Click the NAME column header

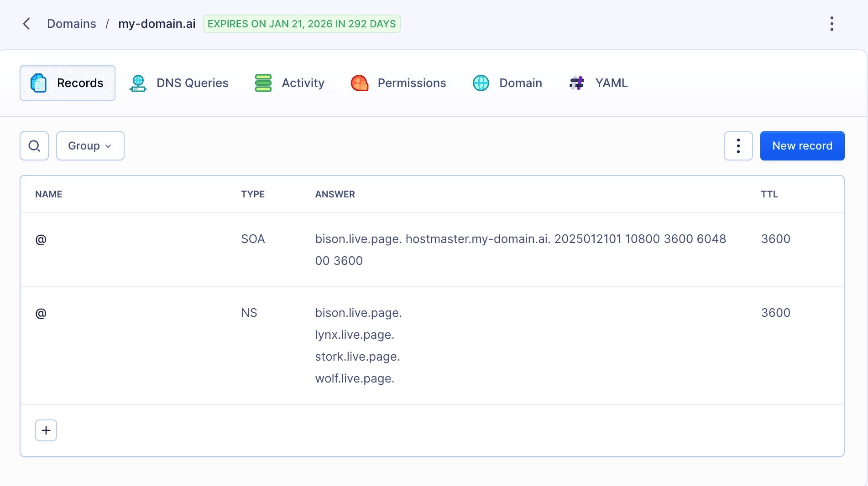click(49, 194)
